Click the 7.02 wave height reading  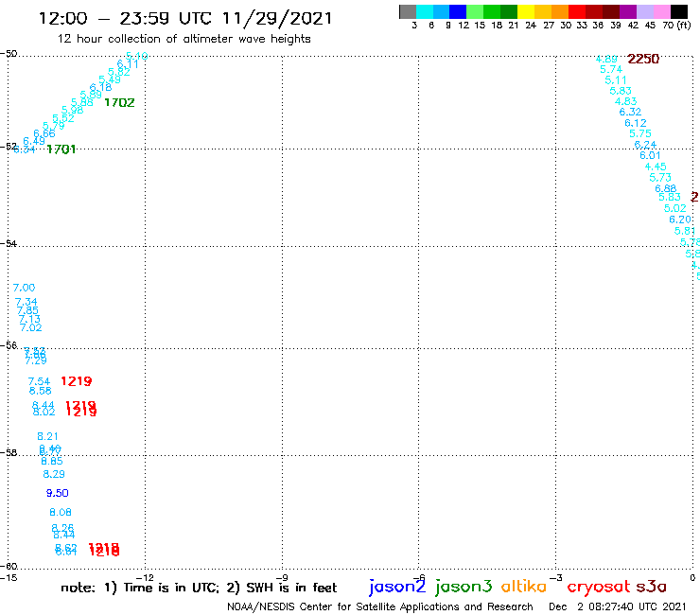[31, 327]
